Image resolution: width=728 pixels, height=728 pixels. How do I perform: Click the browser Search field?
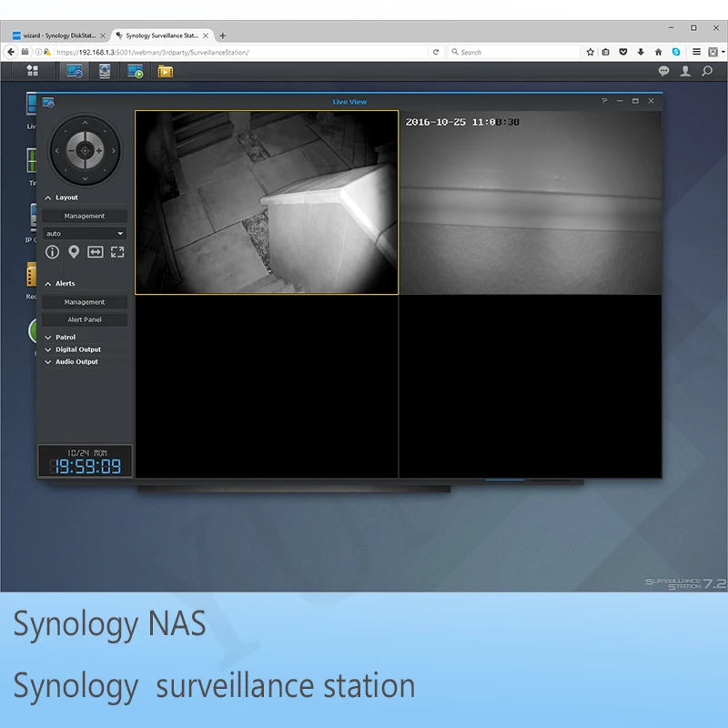514,52
